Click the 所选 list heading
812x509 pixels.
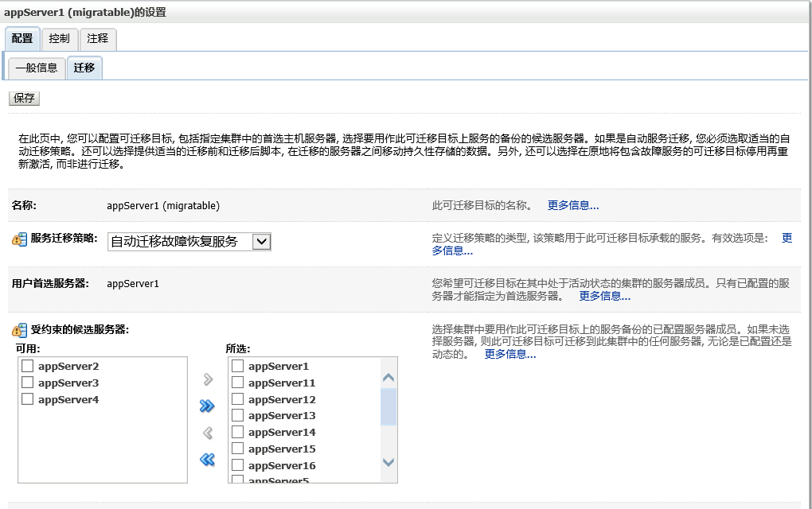point(238,348)
